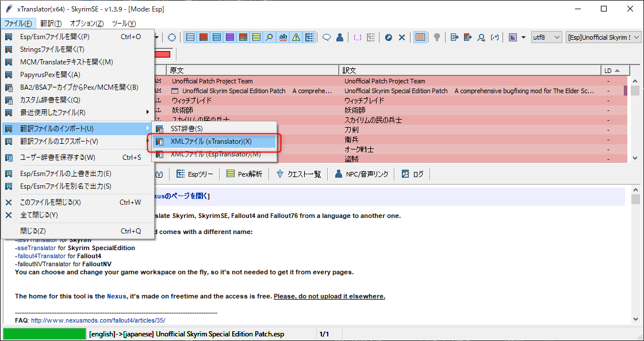Open dropdown arrow beside the picture icon
This screenshot has width=644, height=341.
tap(523, 37)
